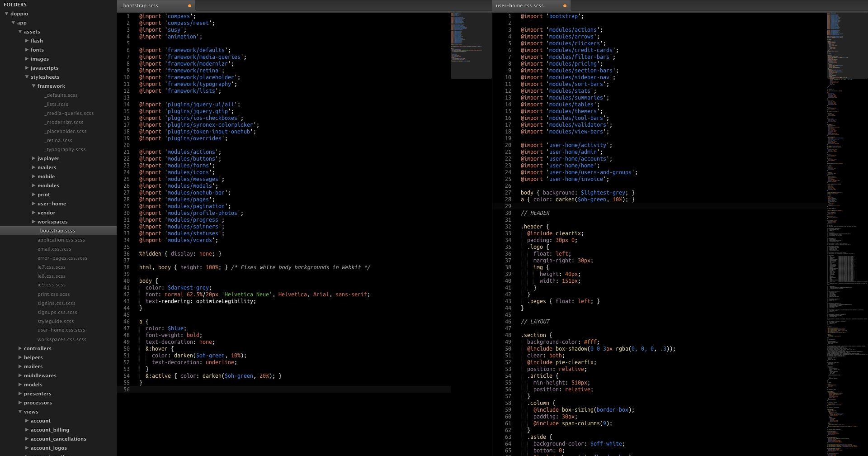Image resolution: width=868 pixels, height=456 pixels.
Task: Open _lists.scss file
Action: pyautogui.click(x=57, y=104)
